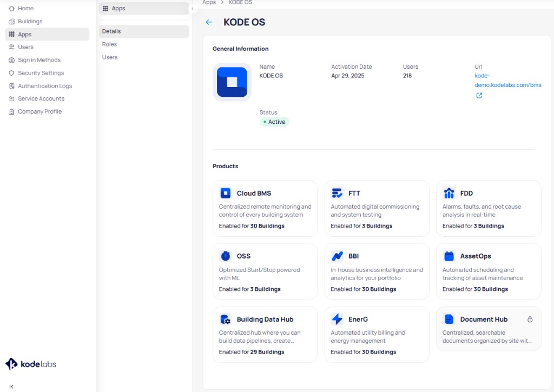Click the grid icon in Apps panel header
Image resolution: width=554 pixels, height=392 pixels.
[105, 9]
